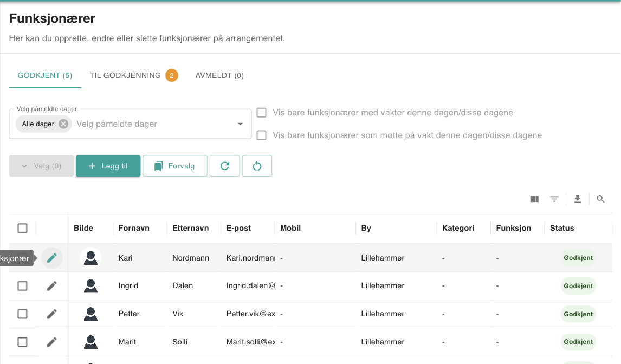
Task: Click Petter Vik's avatar image
Action: [x=90, y=314]
